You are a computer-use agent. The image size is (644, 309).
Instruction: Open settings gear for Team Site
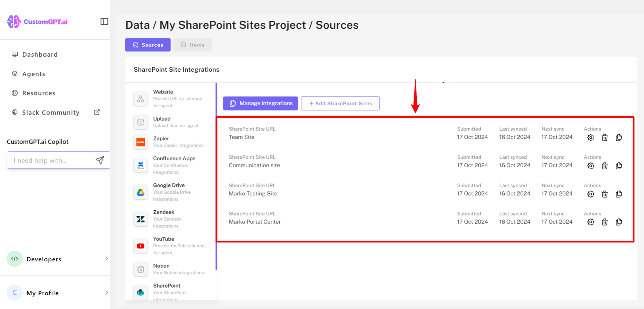[591, 137]
